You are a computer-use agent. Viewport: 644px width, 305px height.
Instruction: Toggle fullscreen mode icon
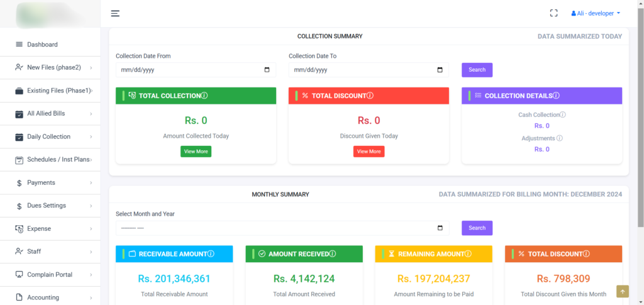click(554, 13)
